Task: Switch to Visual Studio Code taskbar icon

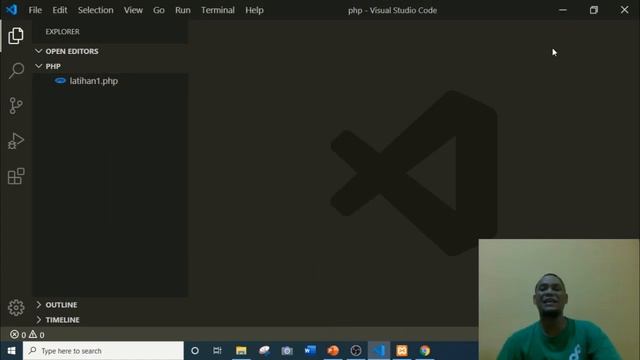Action: (x=379, y=351)
